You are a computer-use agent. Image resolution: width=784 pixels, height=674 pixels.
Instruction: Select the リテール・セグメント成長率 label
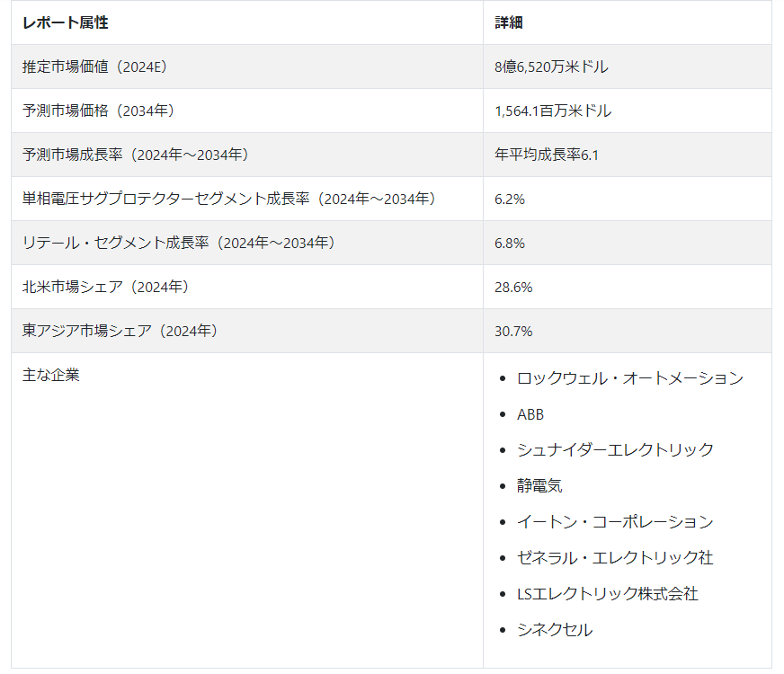pos(179,243)
